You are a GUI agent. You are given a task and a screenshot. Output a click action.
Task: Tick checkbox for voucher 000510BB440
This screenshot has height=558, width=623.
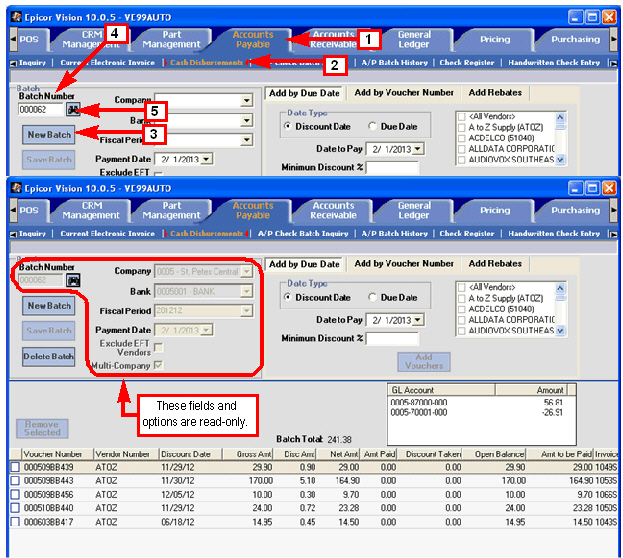point(15,508)
